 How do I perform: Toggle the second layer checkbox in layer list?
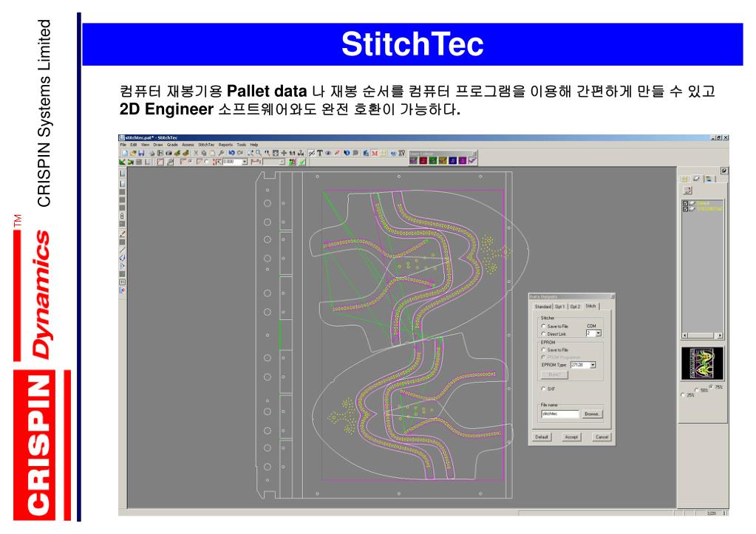[x=685, y=209]
